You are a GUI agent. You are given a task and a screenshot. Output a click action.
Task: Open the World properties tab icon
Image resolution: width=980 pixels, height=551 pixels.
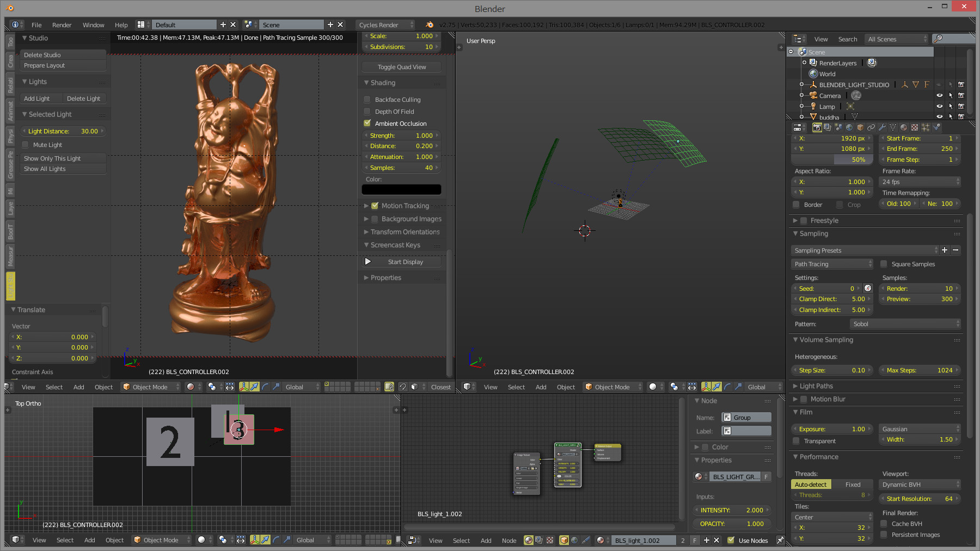click(849, 127)
